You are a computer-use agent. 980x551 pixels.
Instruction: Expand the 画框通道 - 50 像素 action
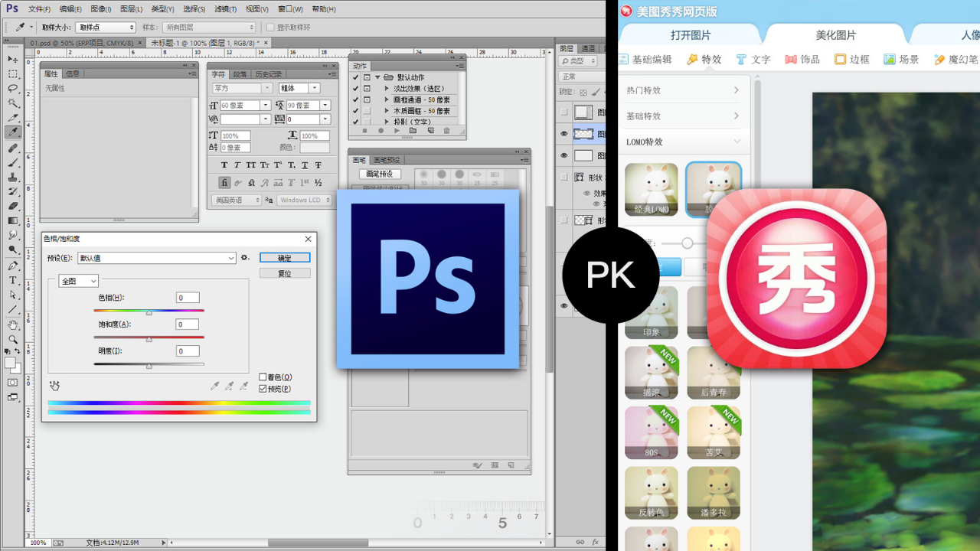[387, 99]
